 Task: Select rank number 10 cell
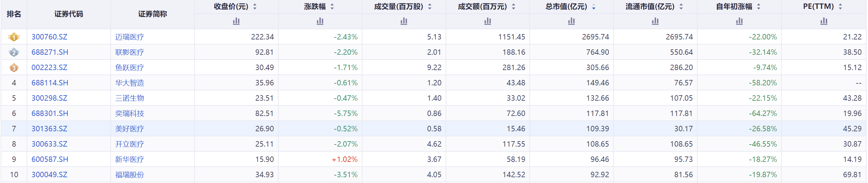14,174
